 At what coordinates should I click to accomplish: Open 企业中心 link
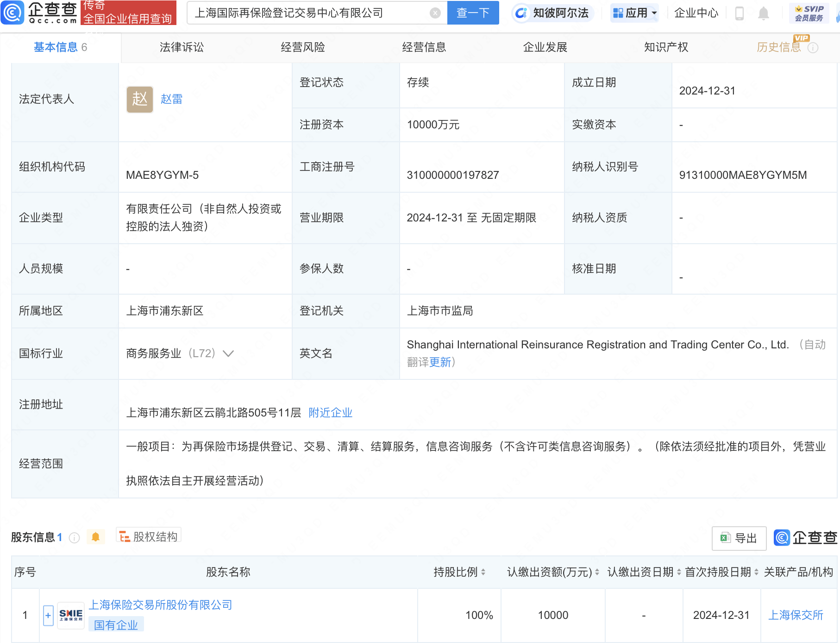click(x=696, y=13)
